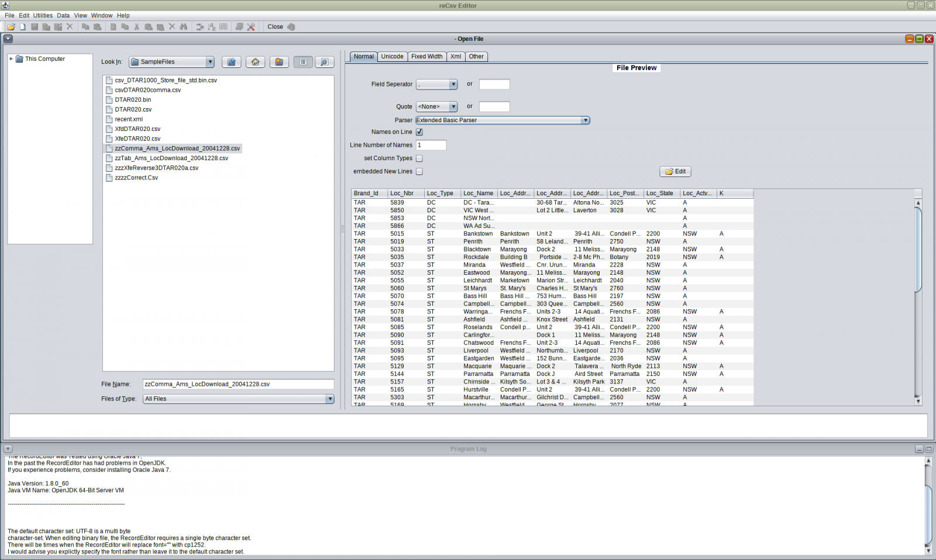Create a new folder in file chooser

[x=279, y=62]
